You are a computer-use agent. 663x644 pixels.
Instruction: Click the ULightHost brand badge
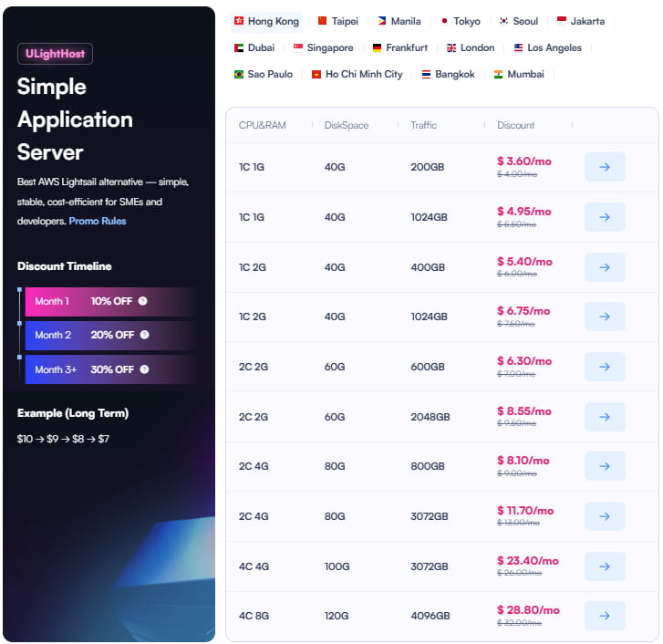point(55,54)
